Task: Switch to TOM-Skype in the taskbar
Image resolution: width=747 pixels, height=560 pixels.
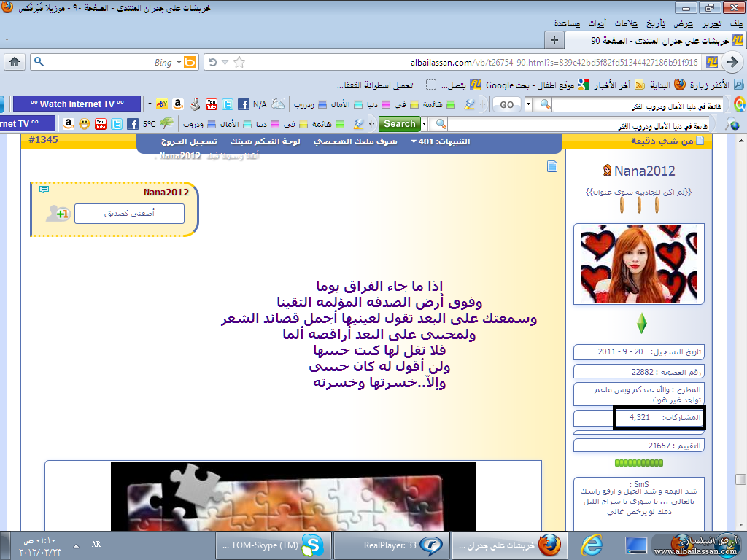Action: point(273,545)
